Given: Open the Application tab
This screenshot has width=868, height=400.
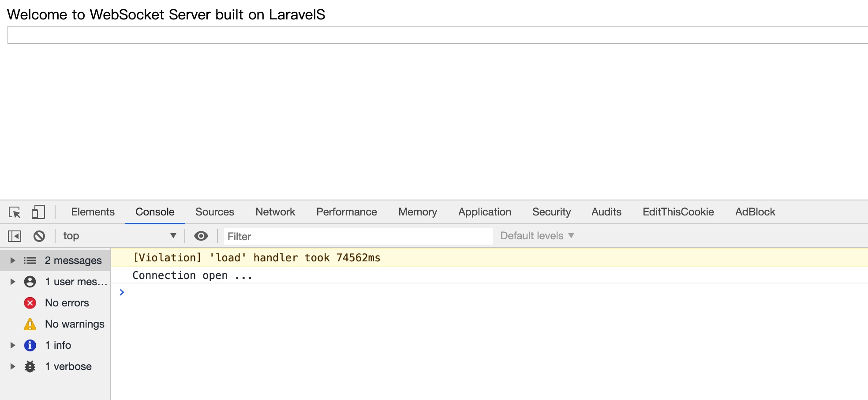Looking at the screenshot, I should (485, 212).
